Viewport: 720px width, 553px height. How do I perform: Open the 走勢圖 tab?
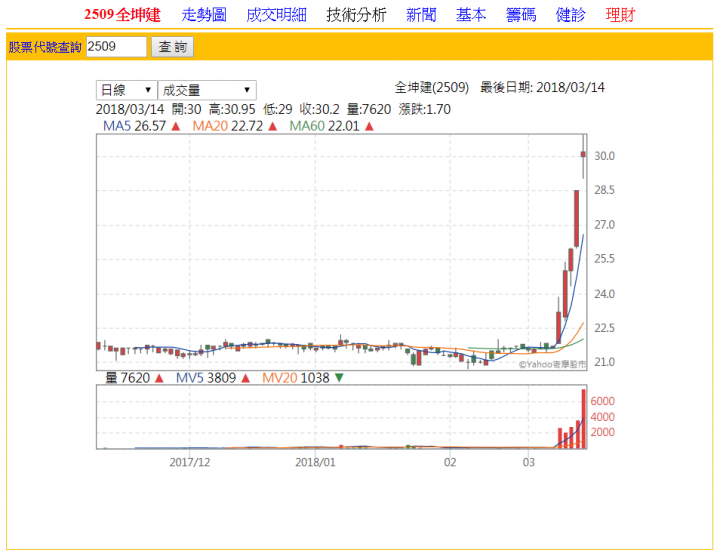[204, 15]
